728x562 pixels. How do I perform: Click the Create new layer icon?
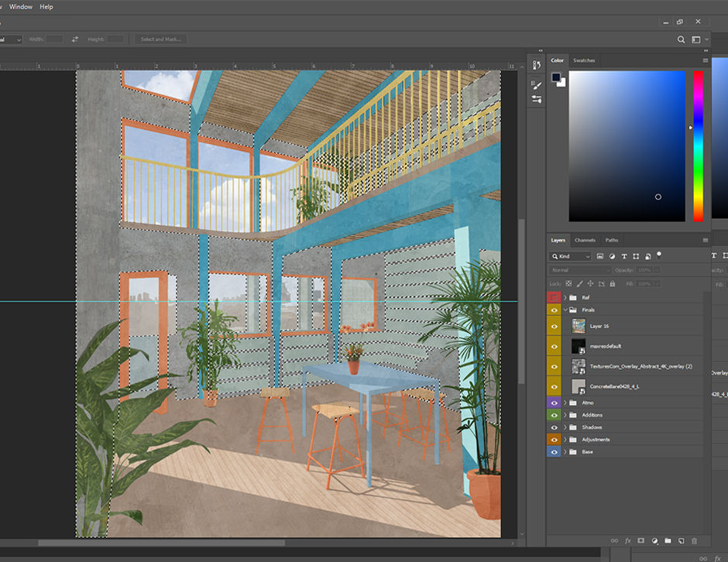pyautogui.click(x=682, y=540)
